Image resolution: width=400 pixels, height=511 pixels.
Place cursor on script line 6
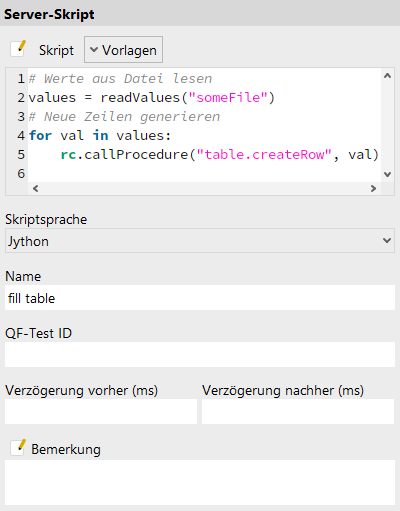(x=204, y=173)
